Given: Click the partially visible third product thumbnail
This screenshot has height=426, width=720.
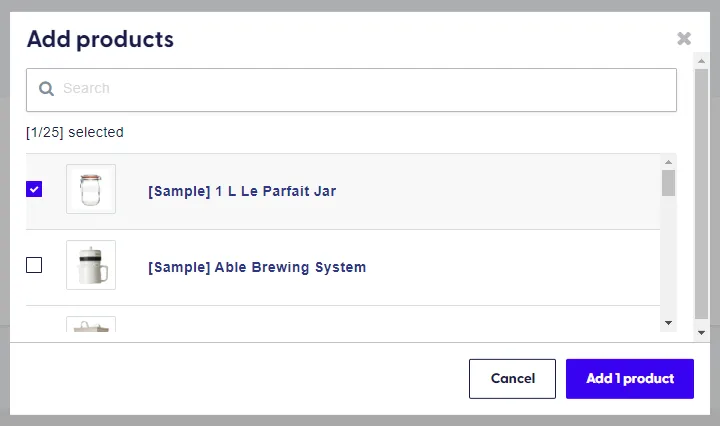Looking at the screenshot, I should pos(91,324).
